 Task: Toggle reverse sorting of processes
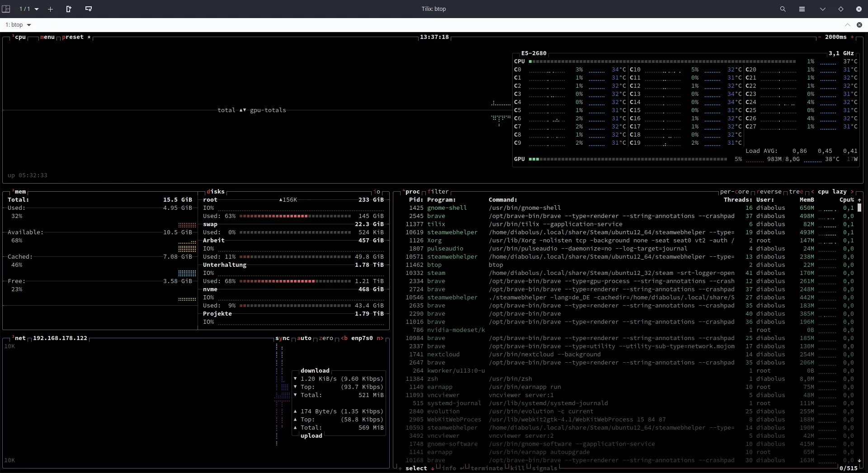click(x=769, y=192)
